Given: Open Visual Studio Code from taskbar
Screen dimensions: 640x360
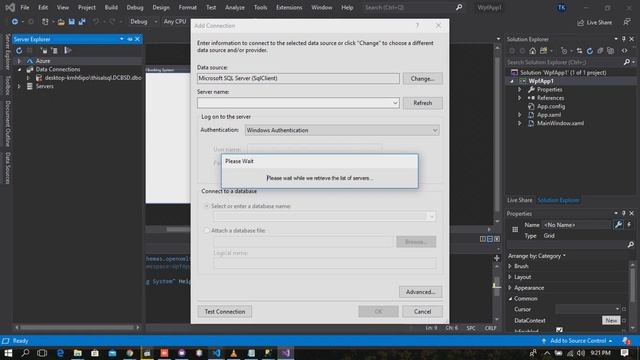Looking at the screenshot, I should click(216, 353).
